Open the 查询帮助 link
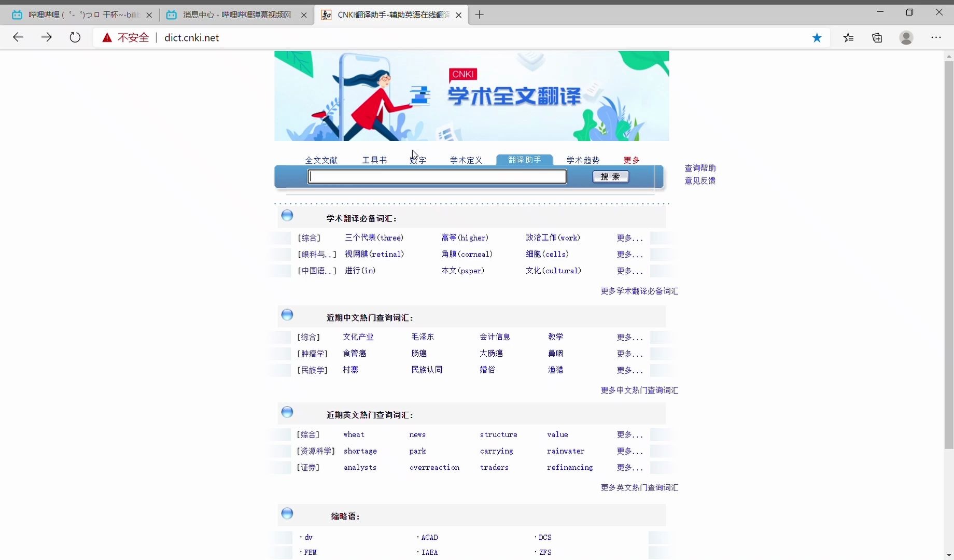This screenshot has height=560, width=954. (x=700, y=168)
